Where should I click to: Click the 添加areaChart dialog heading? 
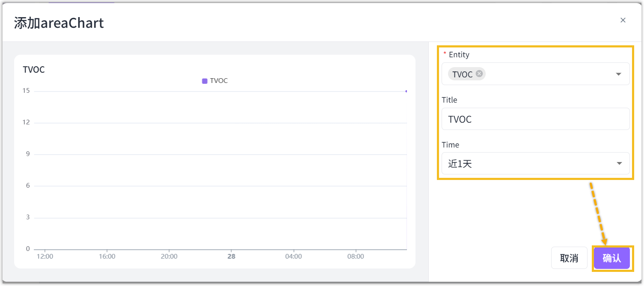(x=59, y=23)
